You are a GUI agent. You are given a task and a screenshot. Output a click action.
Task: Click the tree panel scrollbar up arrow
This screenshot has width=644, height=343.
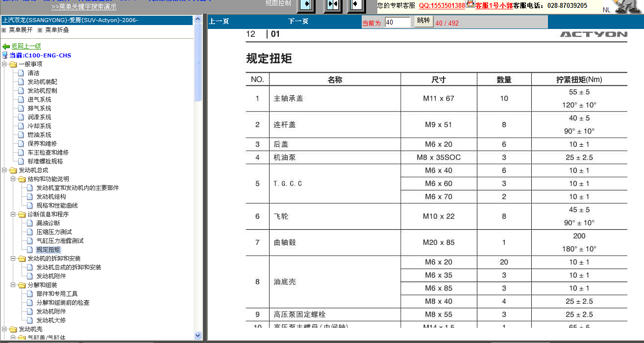(x=198, y=20)
